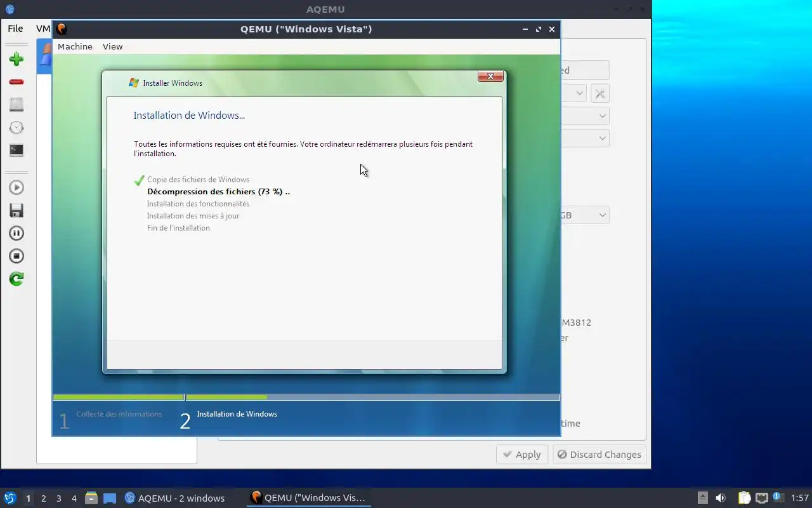
Task: Click the notification alert tray icon
Action: coord(778,497)
